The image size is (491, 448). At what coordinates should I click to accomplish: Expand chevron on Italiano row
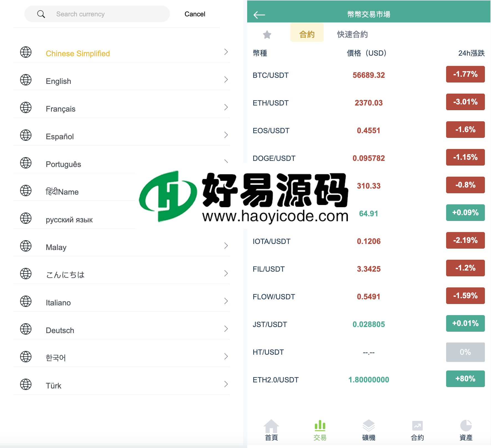tap(226, 301)
